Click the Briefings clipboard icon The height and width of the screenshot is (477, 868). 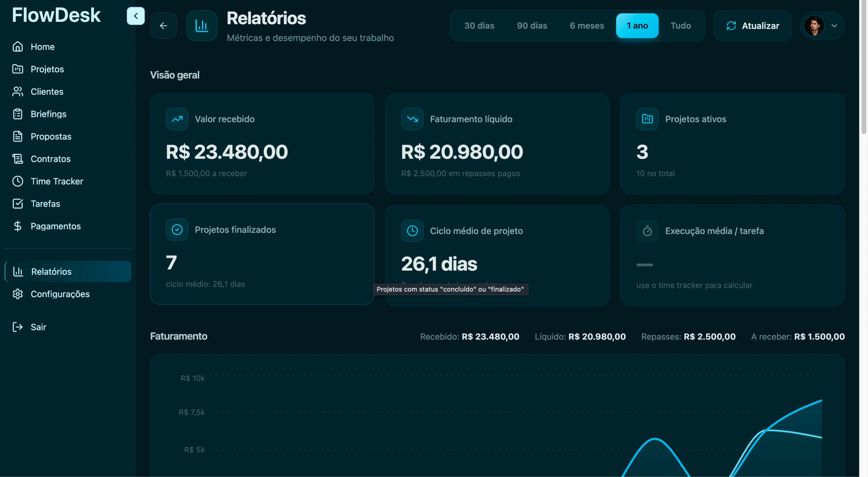18,114
